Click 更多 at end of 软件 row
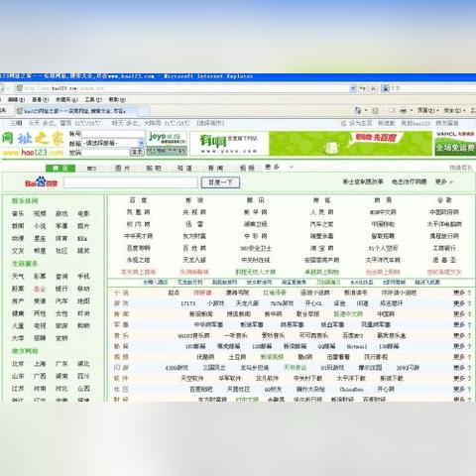 [x=462, y=378]
